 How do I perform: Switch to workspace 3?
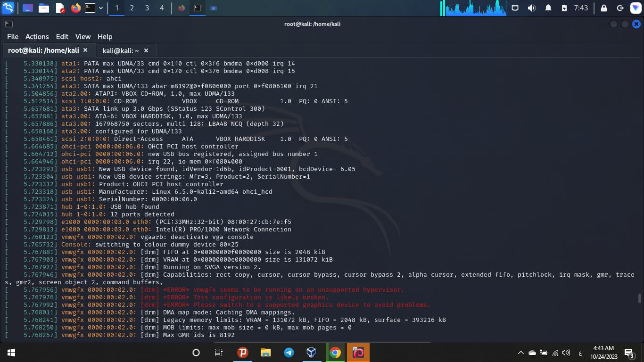click(147, 8)
